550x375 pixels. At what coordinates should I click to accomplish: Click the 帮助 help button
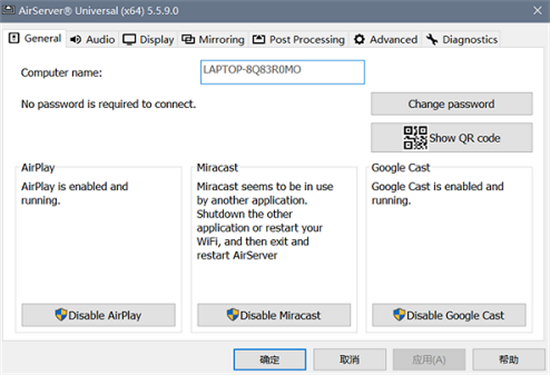coord(508,359)
